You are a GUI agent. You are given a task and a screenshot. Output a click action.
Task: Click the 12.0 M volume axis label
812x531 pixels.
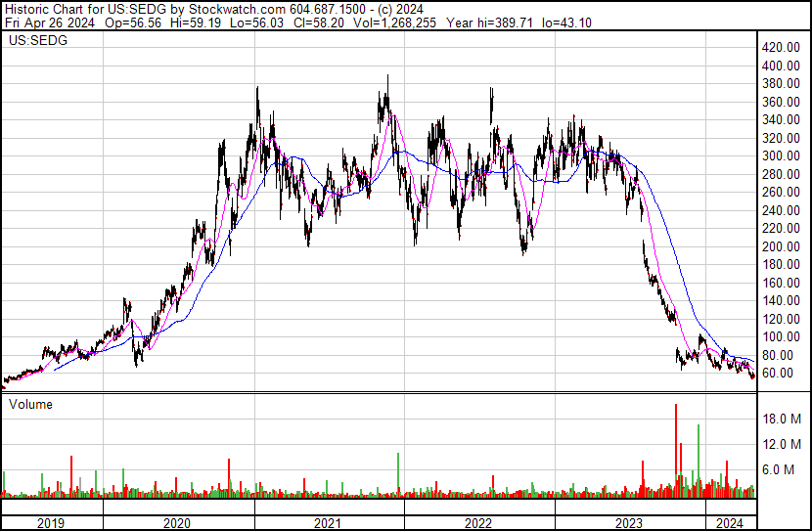point(783,445)
